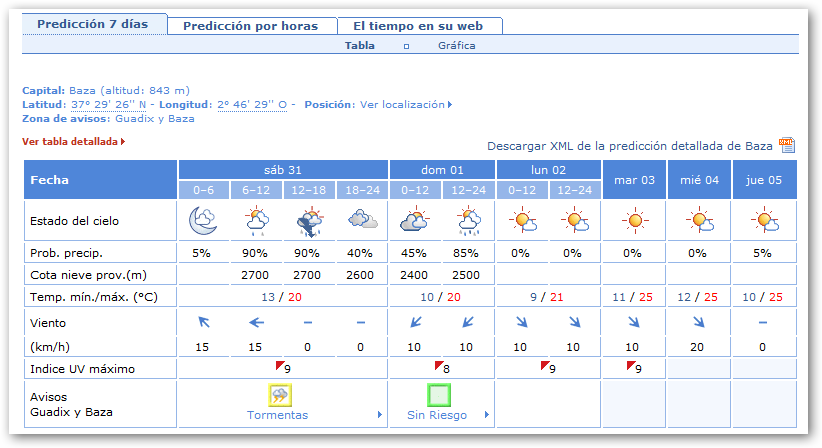
Task: Click the sáb 31 date header
Action: (282, 169)
